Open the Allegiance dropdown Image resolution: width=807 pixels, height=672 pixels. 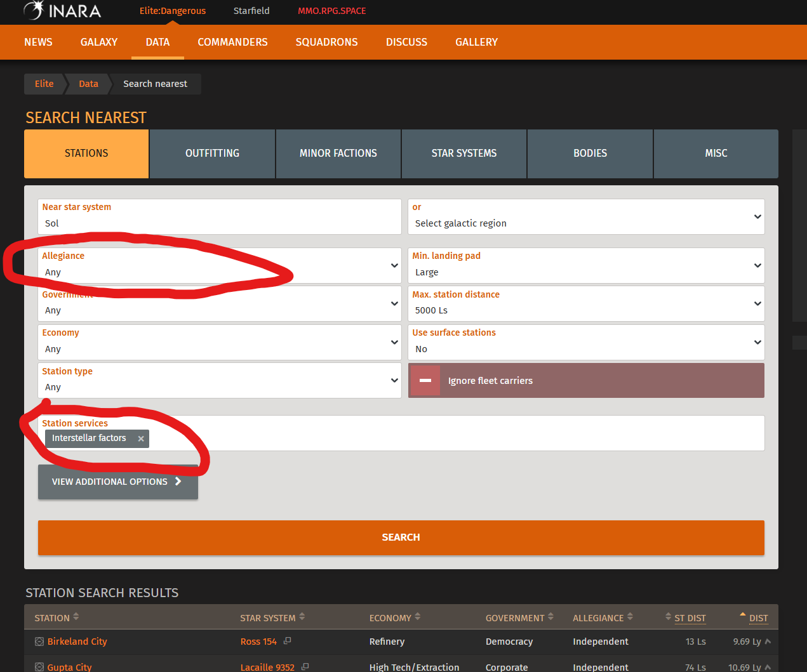point(220,265)
